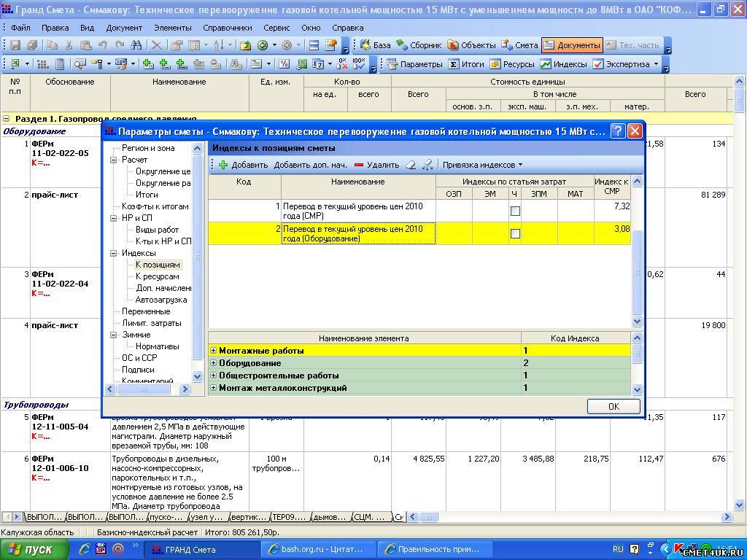This screenshot has height=560, width=747.
Task: Expand the Общестроительные работы element row
Action: point(214,376)
